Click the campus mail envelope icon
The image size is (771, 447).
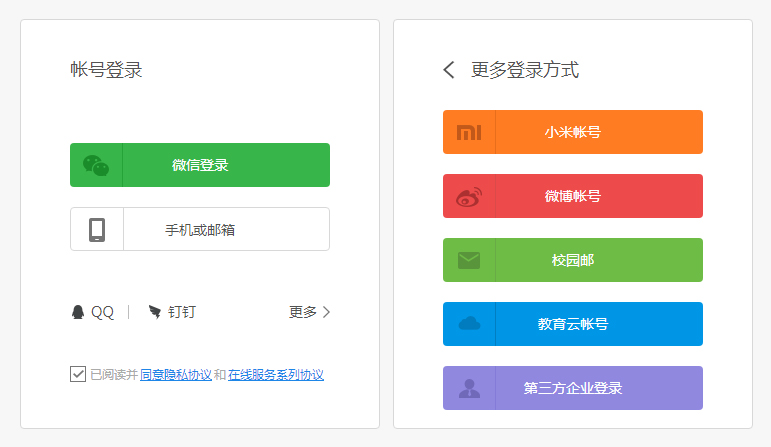click(x=469, y=260)
